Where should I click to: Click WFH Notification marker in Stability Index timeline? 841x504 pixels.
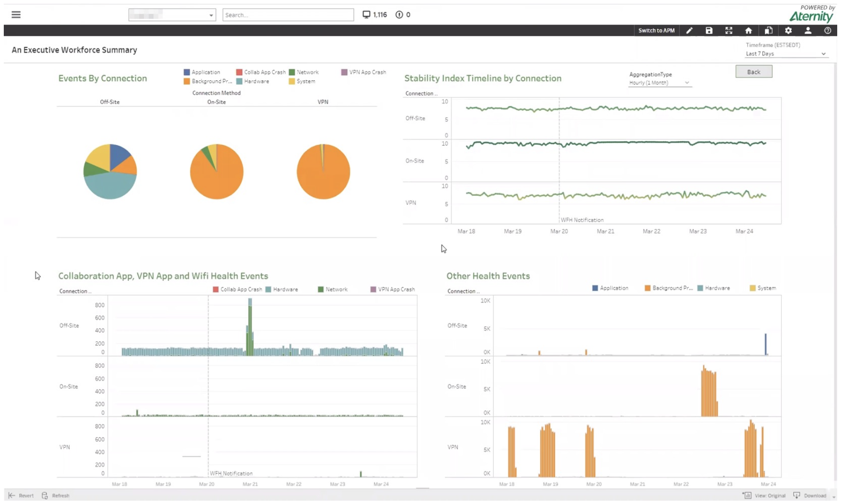[582, 220]
